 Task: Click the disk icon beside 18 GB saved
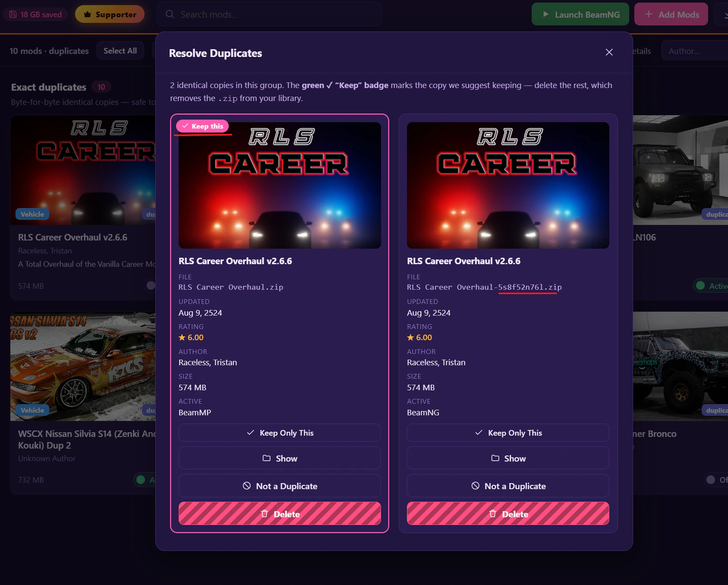[x=13, y=14]
